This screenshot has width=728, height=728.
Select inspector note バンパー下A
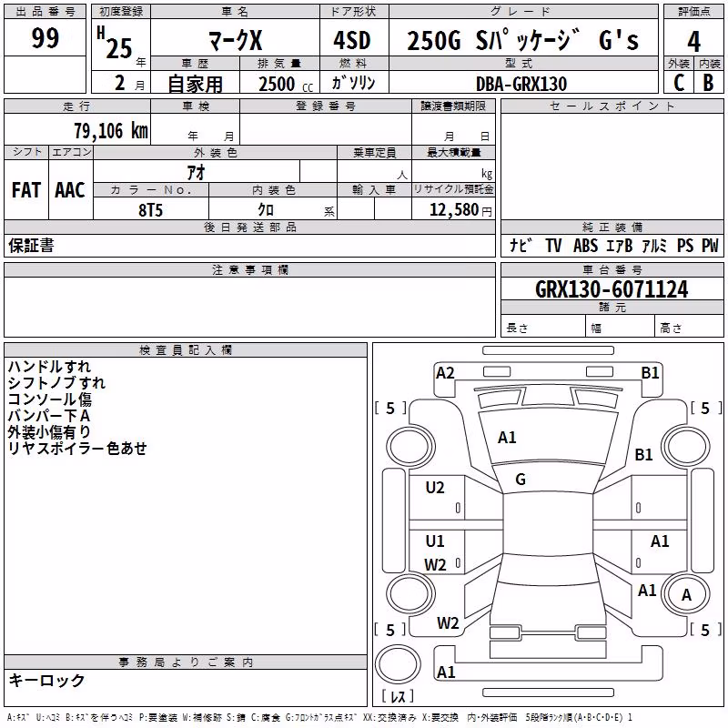point(49,415)
